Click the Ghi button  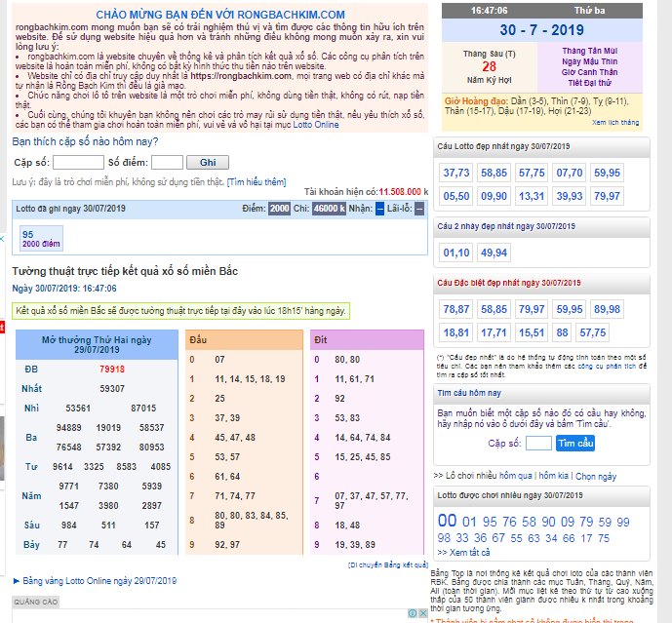[x=207, y=163]
